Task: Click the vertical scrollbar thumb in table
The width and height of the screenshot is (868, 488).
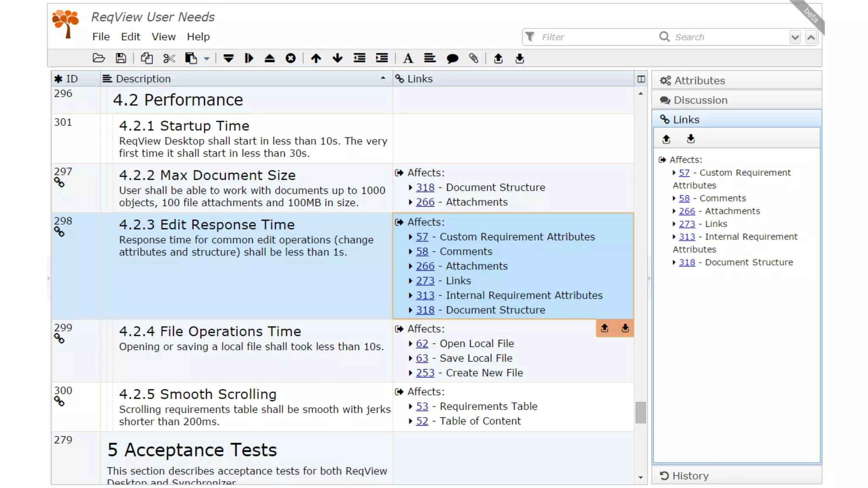Action: click(x=640, y=412)
